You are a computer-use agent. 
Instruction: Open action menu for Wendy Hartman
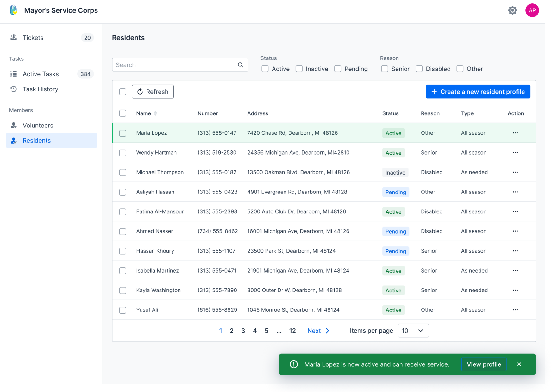pos(516,152)
